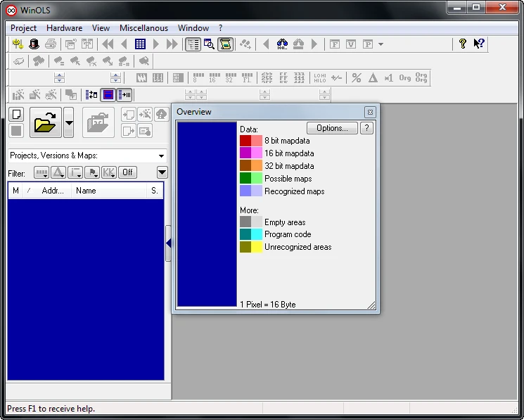Expand the open project dropdown arrow

[69, 122]
